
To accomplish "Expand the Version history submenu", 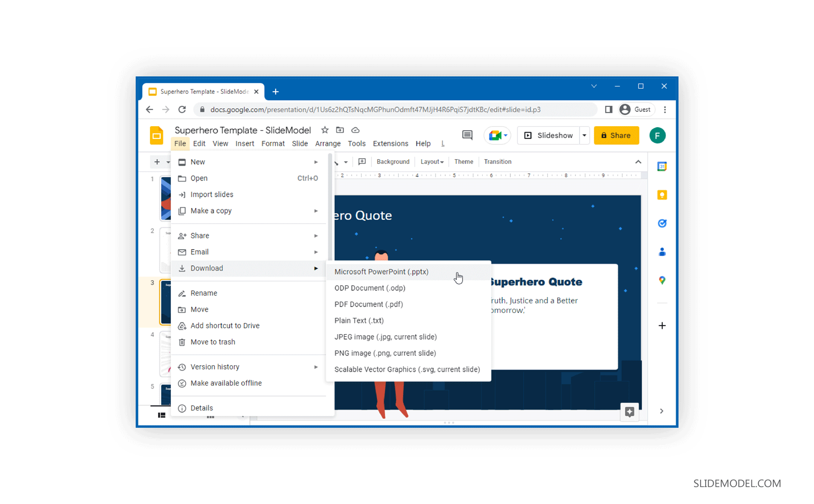I will [x=316, y=367].
